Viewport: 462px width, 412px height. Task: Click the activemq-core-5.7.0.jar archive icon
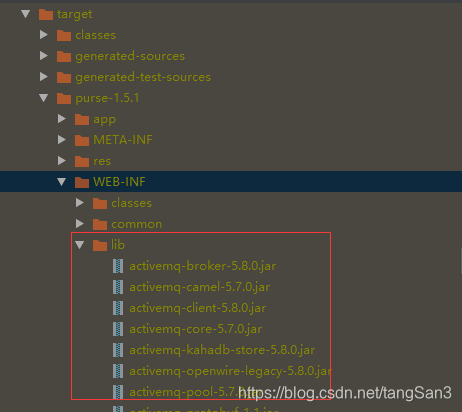(118, 329)
